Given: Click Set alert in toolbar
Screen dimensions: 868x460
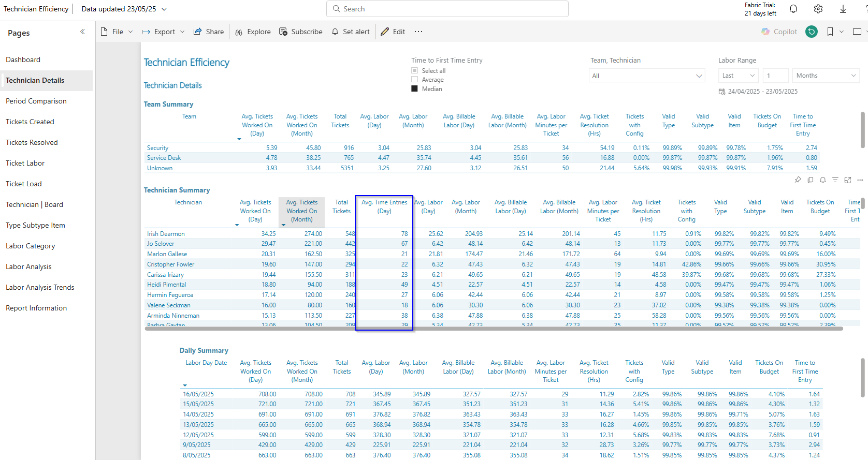Looking at the screenshot, I should 351,32.
